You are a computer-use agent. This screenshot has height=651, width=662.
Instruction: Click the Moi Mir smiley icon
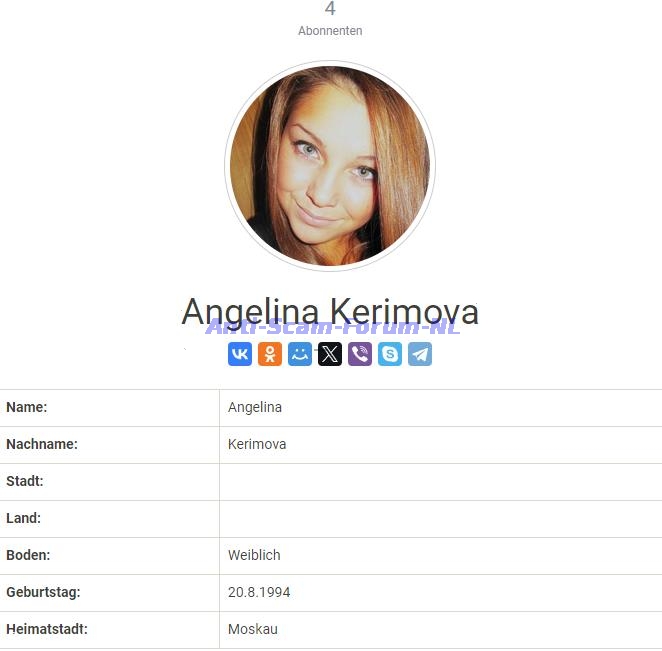300,354
